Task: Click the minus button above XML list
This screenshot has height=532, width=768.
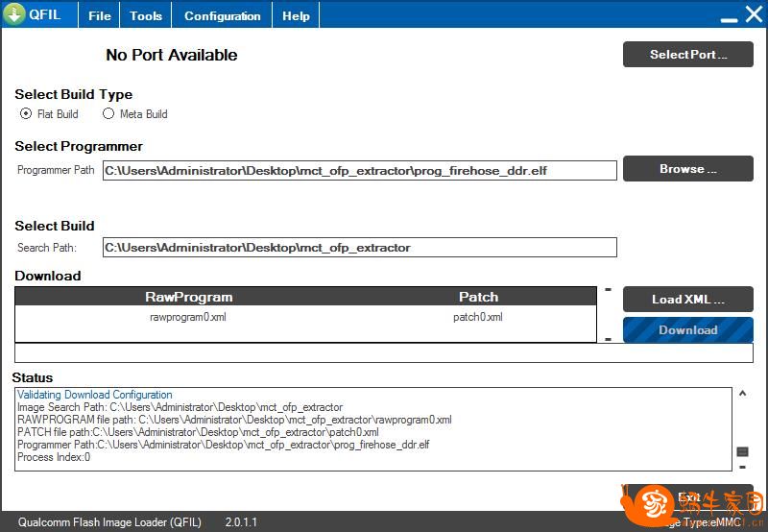Action: click(608, 289)
